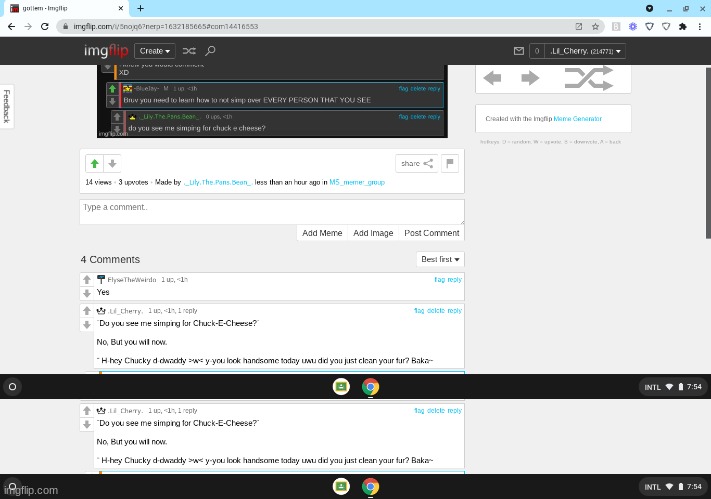Open the search magnifier icon

pos(210,51)
